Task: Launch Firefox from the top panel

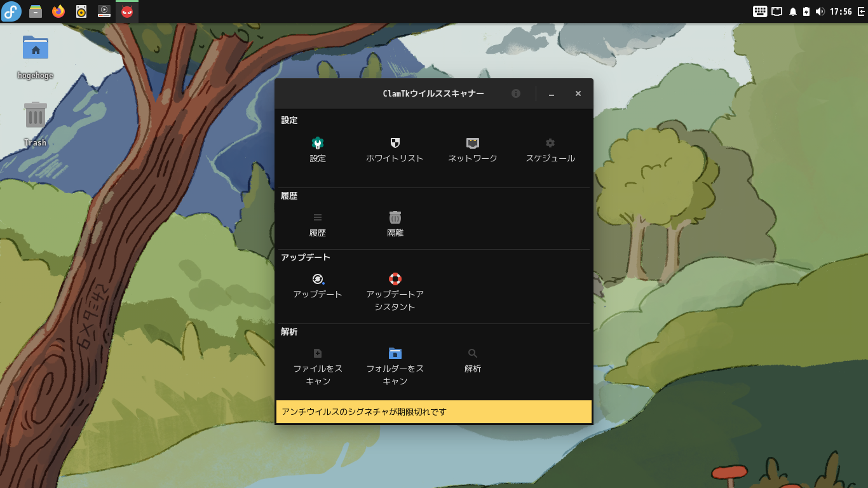Action: tap(58, 11)
